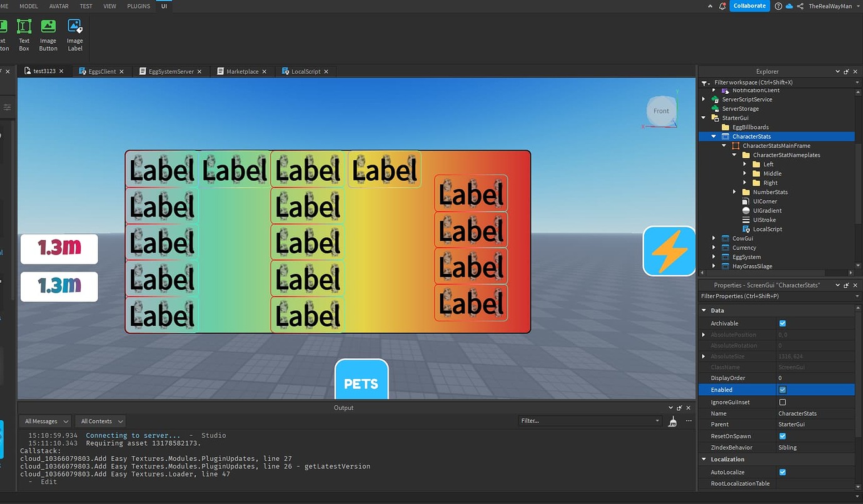Click the TheRealWayMan account name

[x=832, y=6]
